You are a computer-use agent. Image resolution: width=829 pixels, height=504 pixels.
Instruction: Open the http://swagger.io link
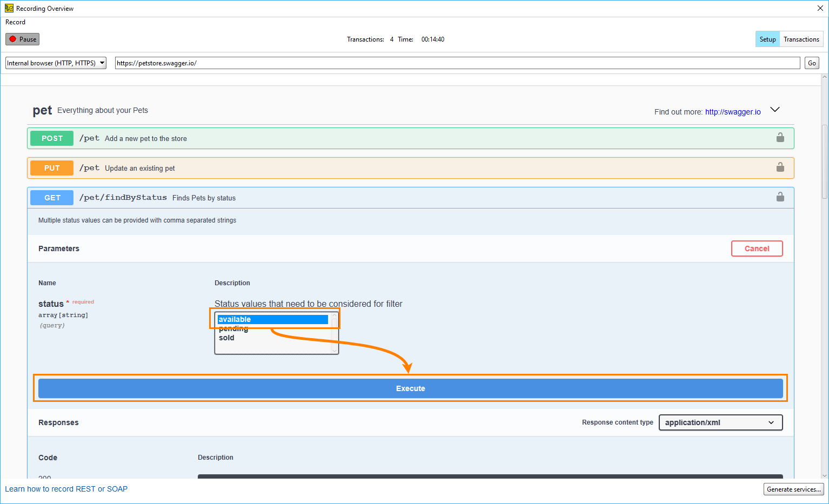tap(733, 112)
